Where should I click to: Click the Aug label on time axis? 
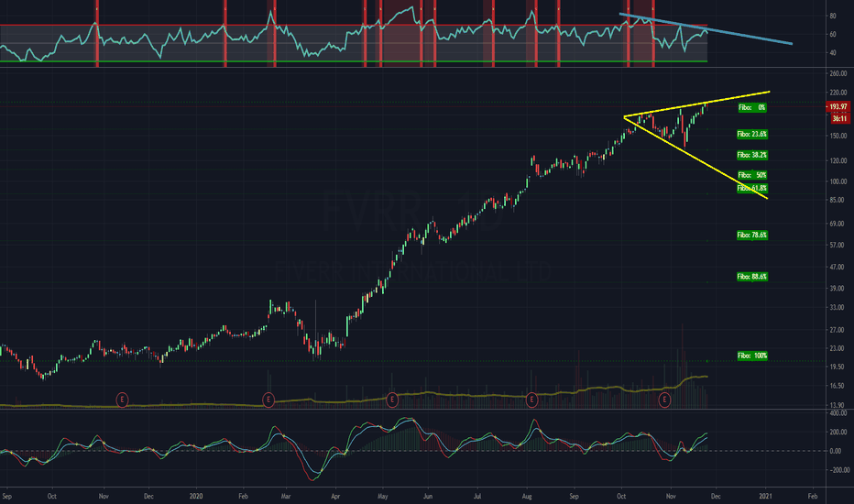click(x=527, y=497)
